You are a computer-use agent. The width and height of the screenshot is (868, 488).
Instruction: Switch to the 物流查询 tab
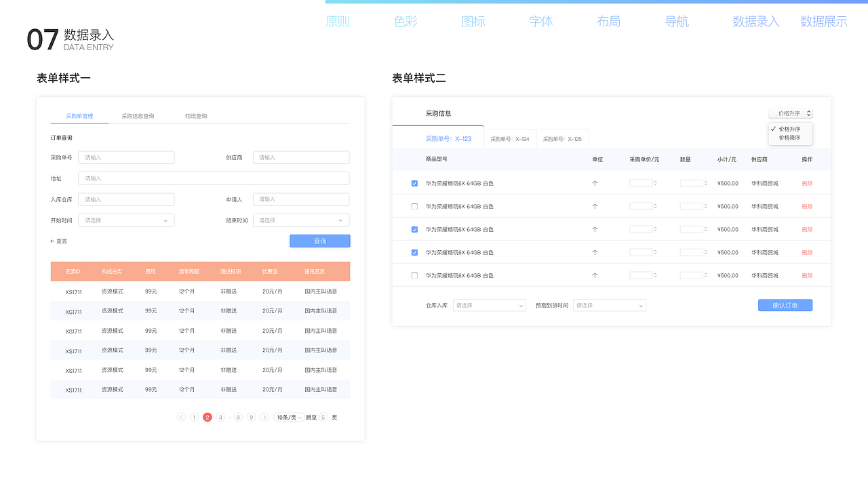pyautogui.click(x=196, y=116)
